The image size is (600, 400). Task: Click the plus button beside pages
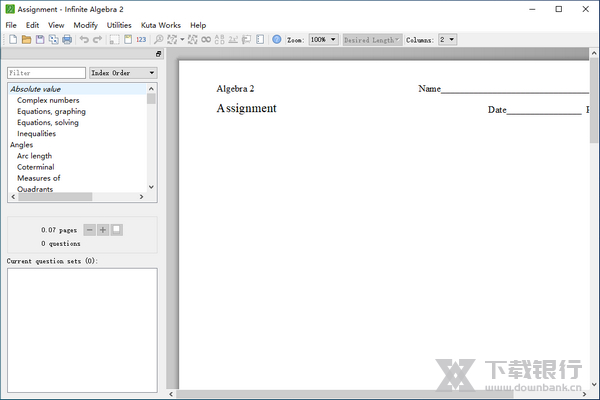coord(103,230)
